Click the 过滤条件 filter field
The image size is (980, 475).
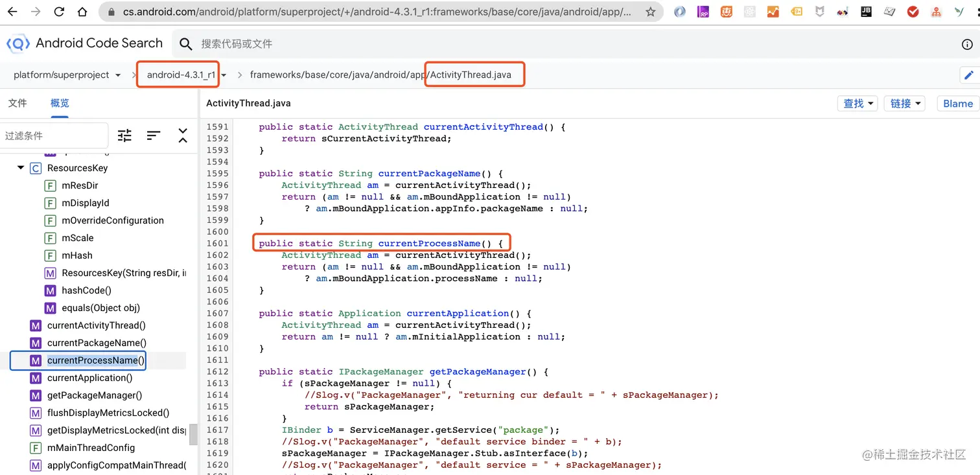(x=54, y=135)
